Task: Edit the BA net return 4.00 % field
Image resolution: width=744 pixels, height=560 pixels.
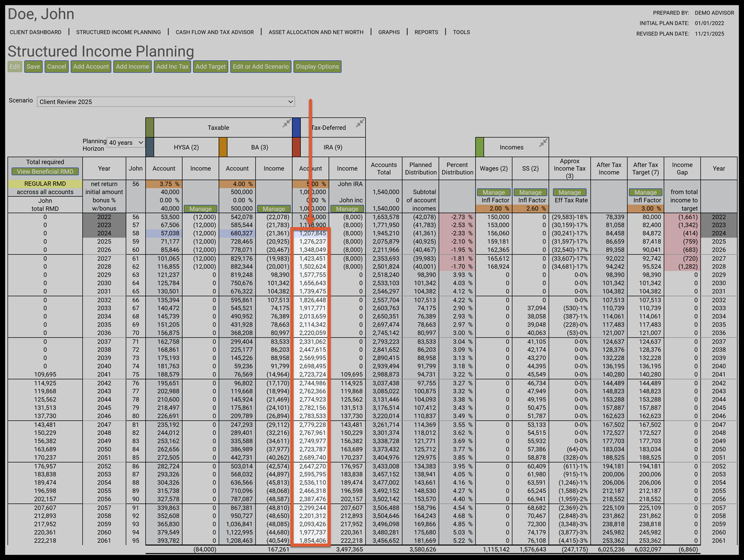Action: pos(237,184)
